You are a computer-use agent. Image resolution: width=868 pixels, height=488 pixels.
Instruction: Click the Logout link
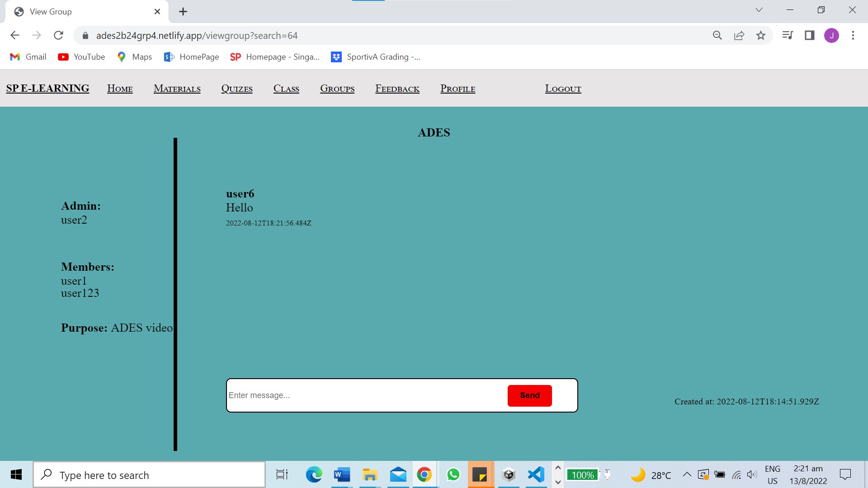click(x=563, y=89)
